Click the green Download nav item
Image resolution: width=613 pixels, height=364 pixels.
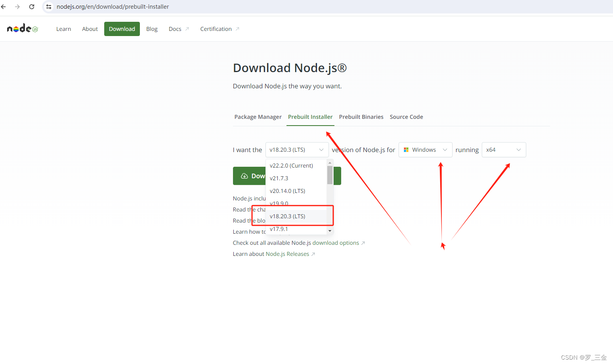(x=122, y=29)
